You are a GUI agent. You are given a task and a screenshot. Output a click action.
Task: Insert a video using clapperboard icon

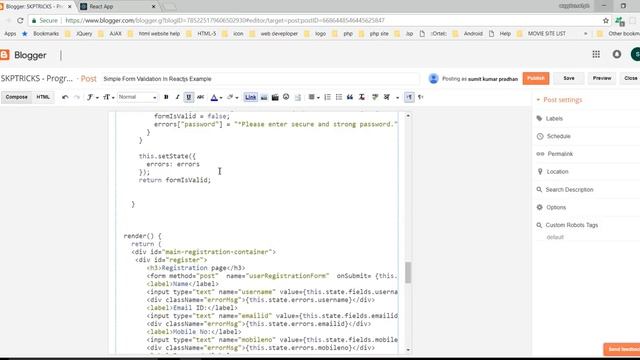click(275, 97)
